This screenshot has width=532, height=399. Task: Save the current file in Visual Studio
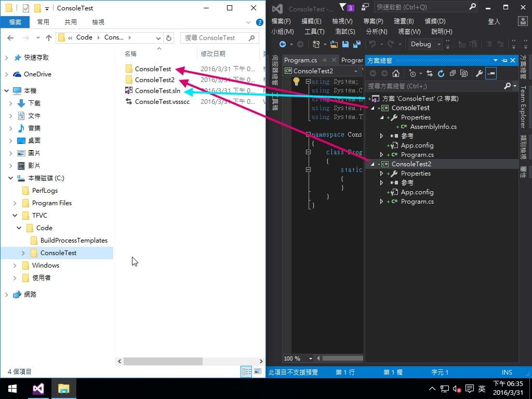(345, 44)
